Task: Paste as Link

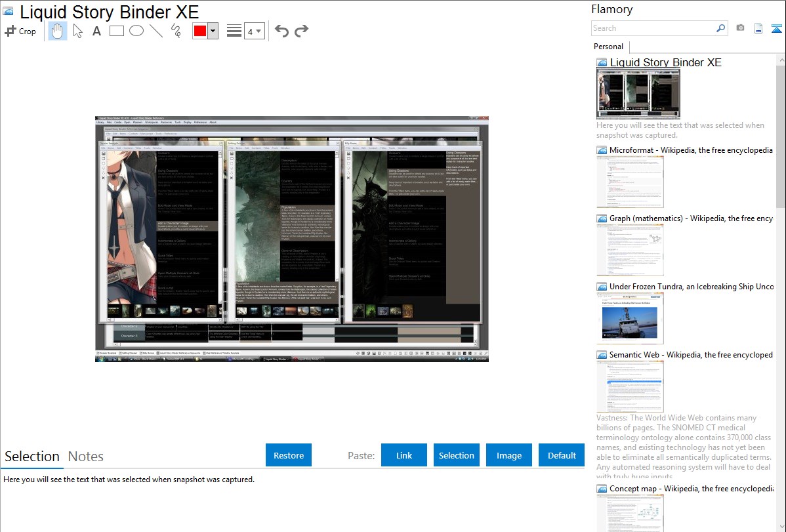Action: 404,455
